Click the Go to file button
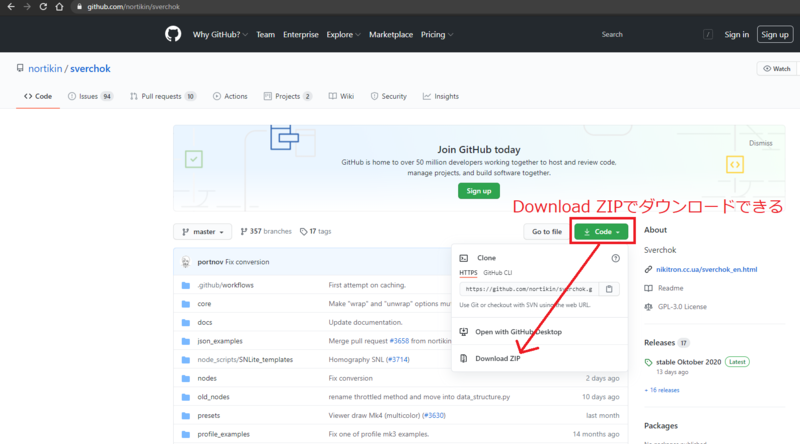The width and height of the screenshot is (800, 444). [546, 232]
